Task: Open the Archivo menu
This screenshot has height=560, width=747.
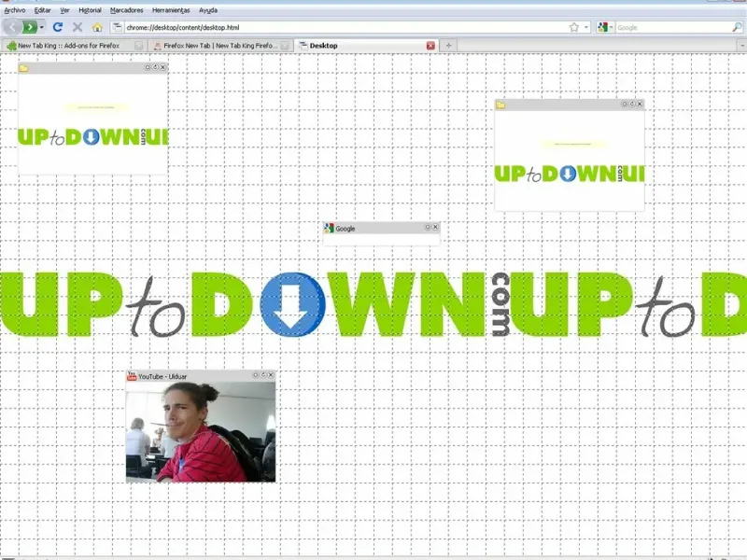Action: tap(15, 10)
